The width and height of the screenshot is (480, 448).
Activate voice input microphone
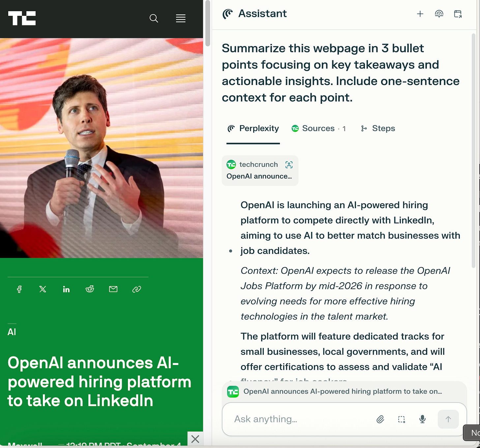422,419
